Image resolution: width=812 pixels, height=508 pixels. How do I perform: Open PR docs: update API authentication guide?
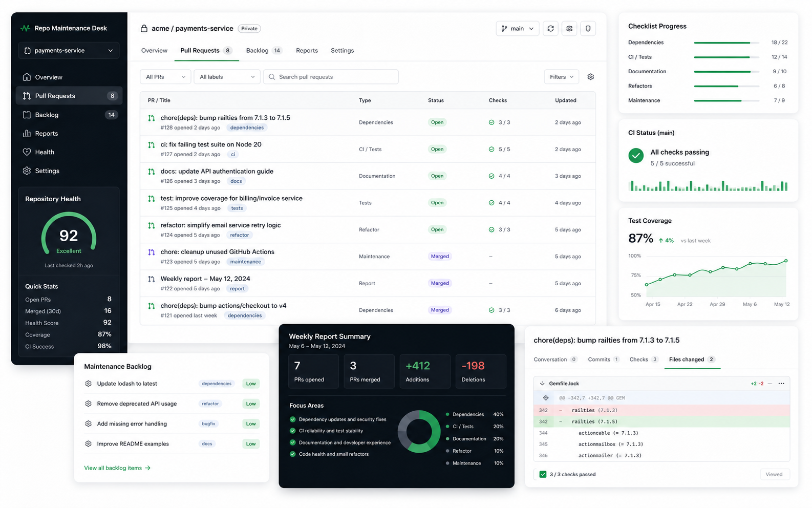217,172
